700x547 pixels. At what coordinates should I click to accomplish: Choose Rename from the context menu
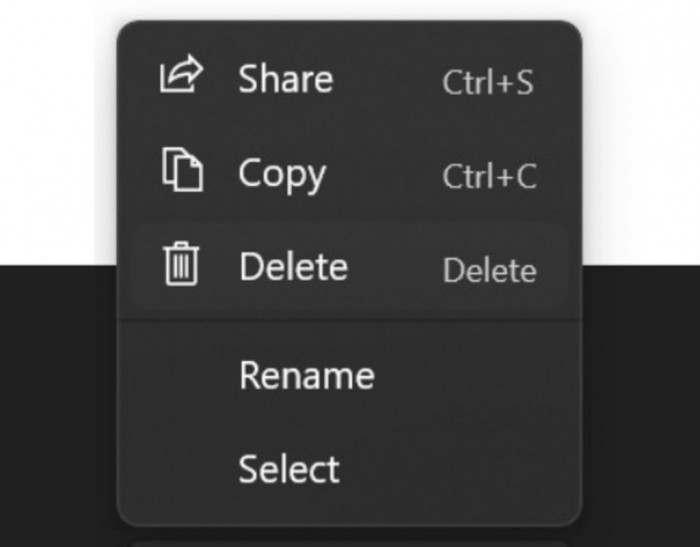(306, 375)
